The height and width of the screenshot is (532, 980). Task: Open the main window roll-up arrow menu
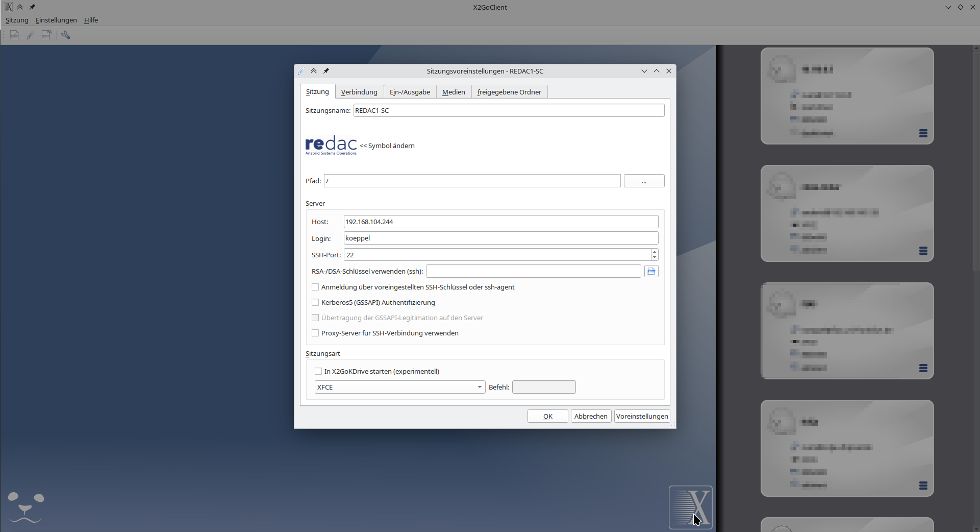click(20, 7)
